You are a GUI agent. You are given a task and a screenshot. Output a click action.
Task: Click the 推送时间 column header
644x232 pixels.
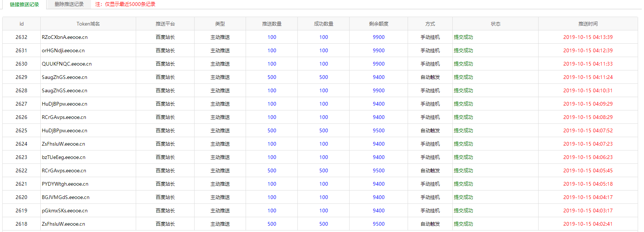coord(588,24)
